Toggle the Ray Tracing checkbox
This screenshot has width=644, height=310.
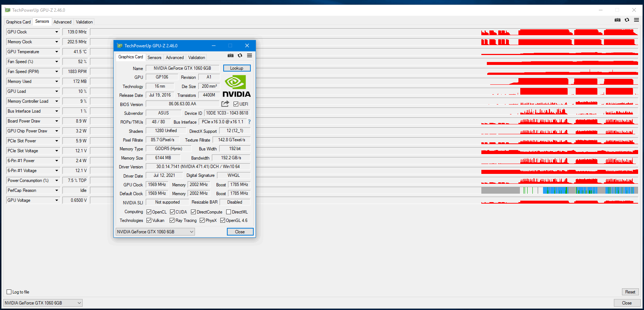[172, 220]
